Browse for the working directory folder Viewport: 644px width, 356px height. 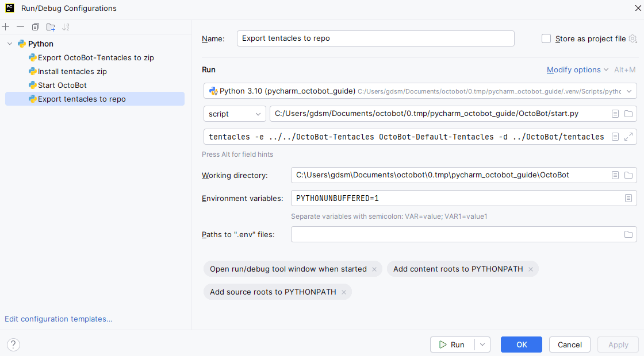[x=628, y=175]
